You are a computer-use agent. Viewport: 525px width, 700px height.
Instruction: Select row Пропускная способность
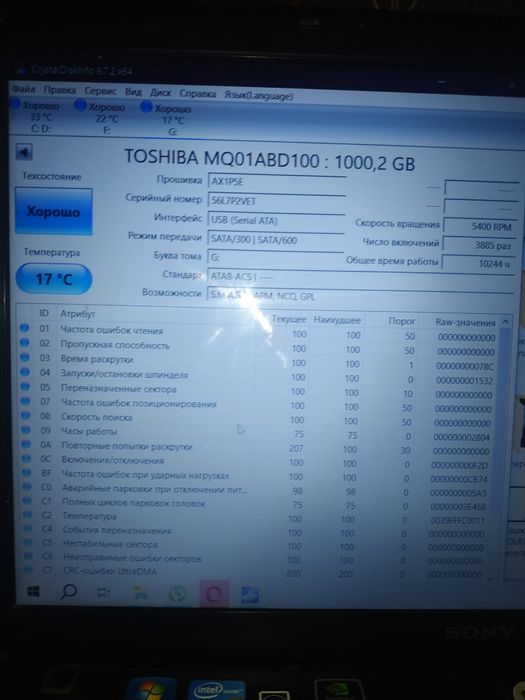pos(258,348)
